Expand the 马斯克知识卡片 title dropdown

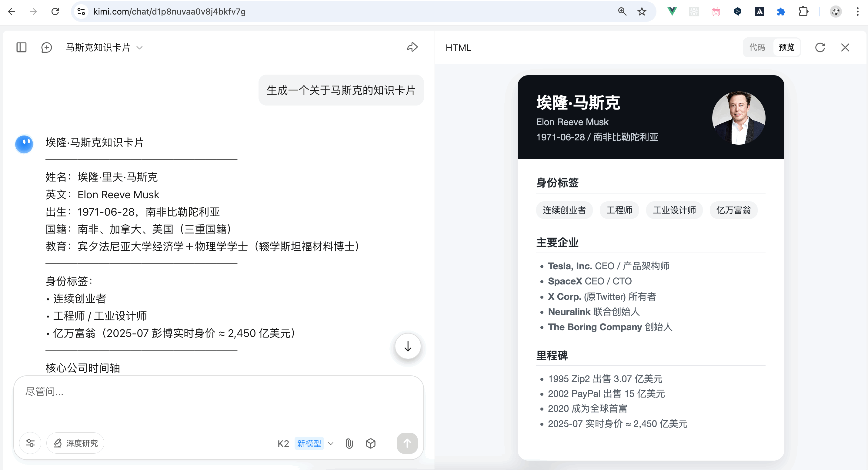click(139, 48)
